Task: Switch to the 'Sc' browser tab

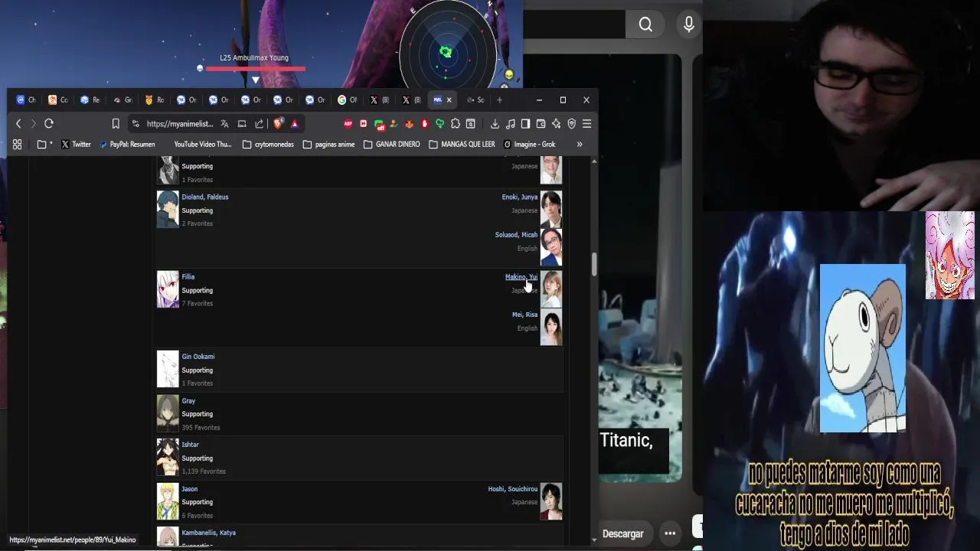Action: click(x=475, y=99)
